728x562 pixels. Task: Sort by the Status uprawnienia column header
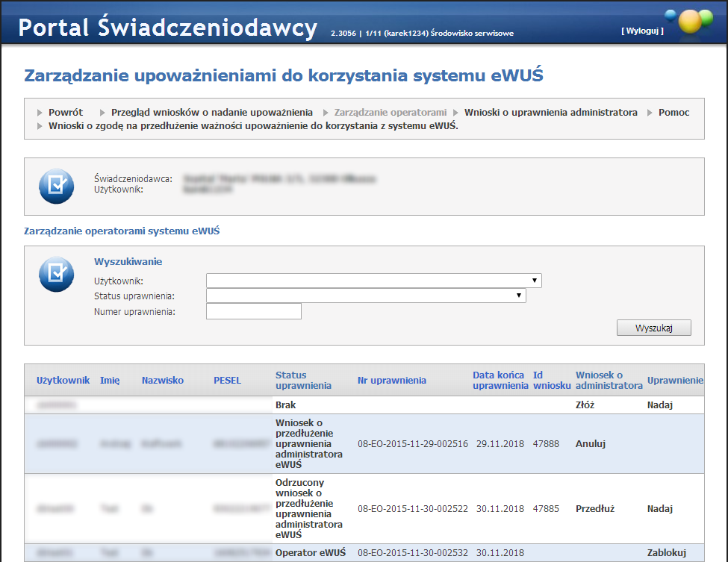pos(302,380)
